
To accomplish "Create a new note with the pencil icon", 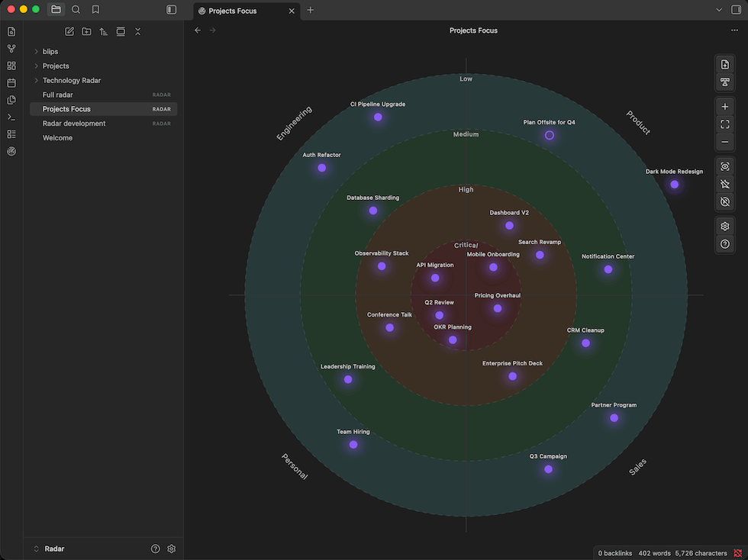I will (x=69, y=31).
